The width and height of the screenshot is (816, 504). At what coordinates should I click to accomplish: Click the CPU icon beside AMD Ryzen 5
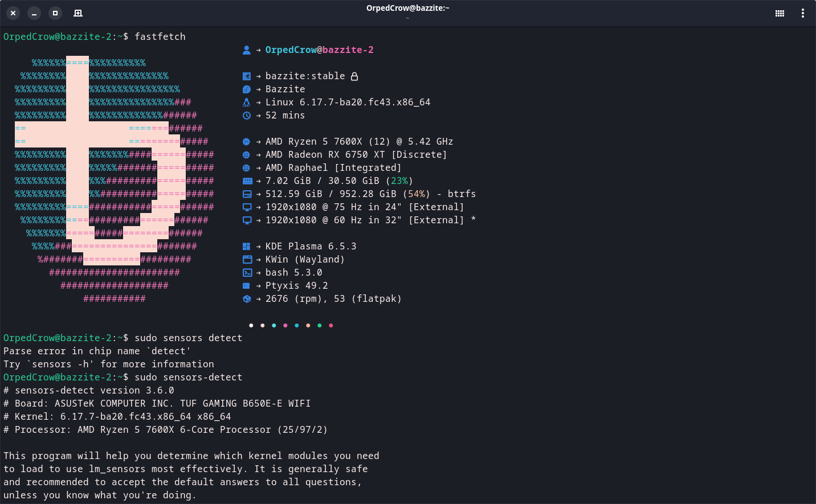coord(247,142)
